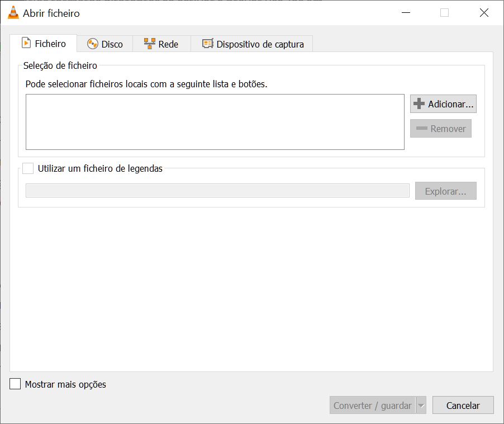Viewport: 504px width, 424px height.
Task: Close the Abrir ficheiro dialog
Action: (484, 13)
